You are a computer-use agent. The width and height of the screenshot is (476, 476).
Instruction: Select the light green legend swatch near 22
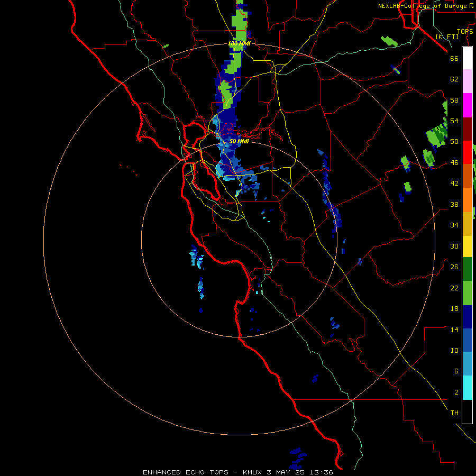467,293
